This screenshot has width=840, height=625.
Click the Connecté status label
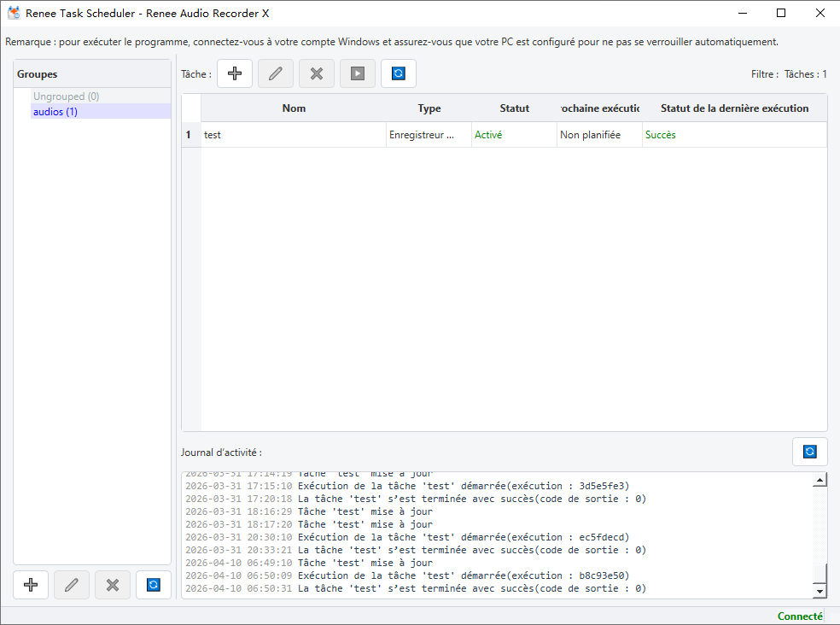coord(800,616)
